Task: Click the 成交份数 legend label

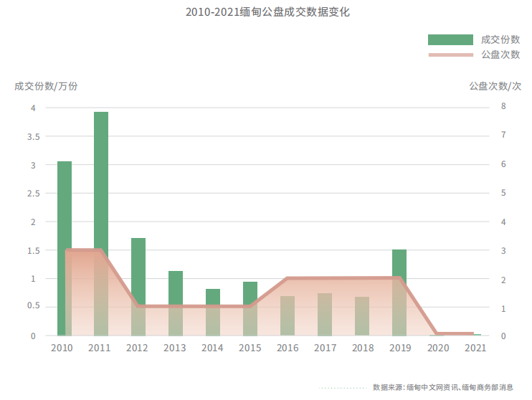Action: [x=500, y=39]
